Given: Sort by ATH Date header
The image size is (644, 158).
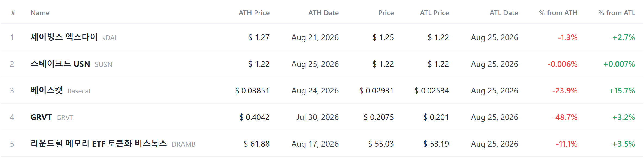Looking at the screenshot, I should tap(323, 13).
